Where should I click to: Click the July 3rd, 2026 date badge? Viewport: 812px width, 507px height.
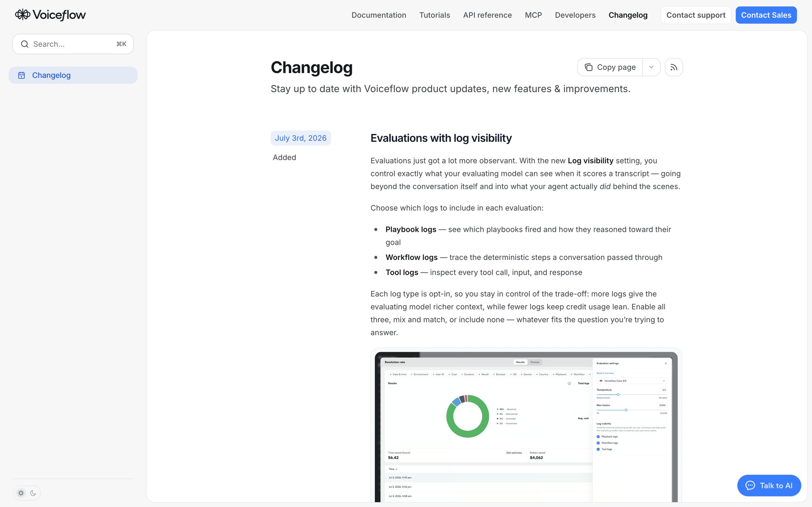(300, 138)
